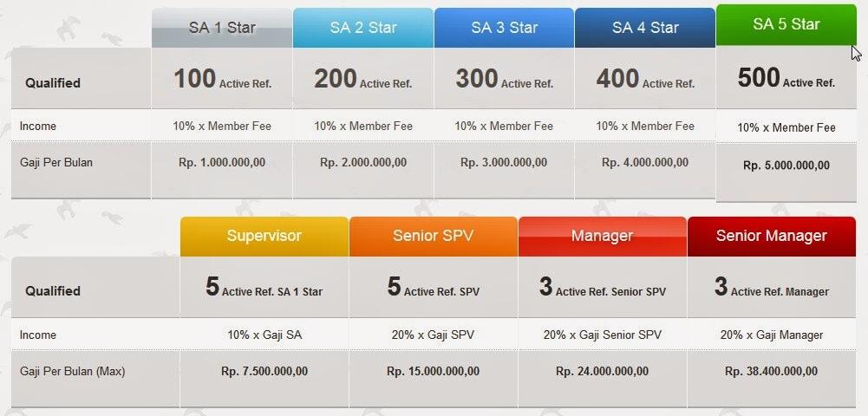Screen dimensions: 868x416
Task: Select the Rp. 7.500.000,00 Supervisor salary
Action: (264, 372)
